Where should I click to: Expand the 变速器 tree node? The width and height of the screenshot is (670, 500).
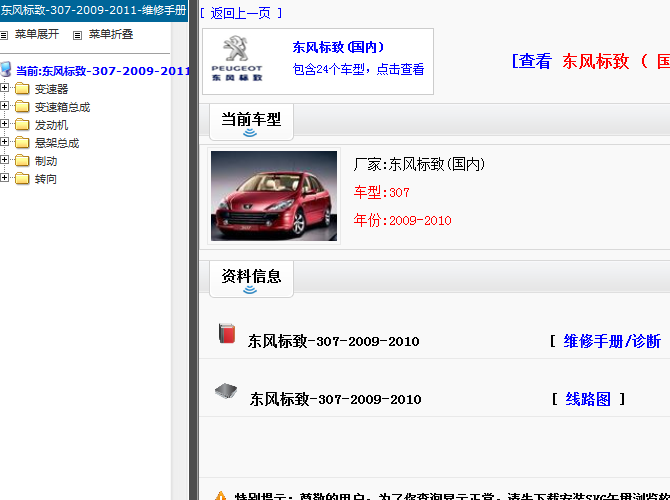pos(4,88)
